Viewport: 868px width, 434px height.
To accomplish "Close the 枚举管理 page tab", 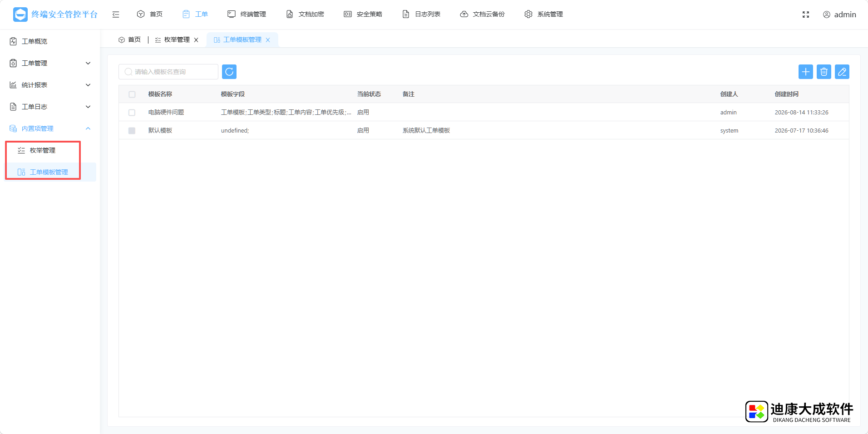I will pyautogui.click(x=196, y=40).
